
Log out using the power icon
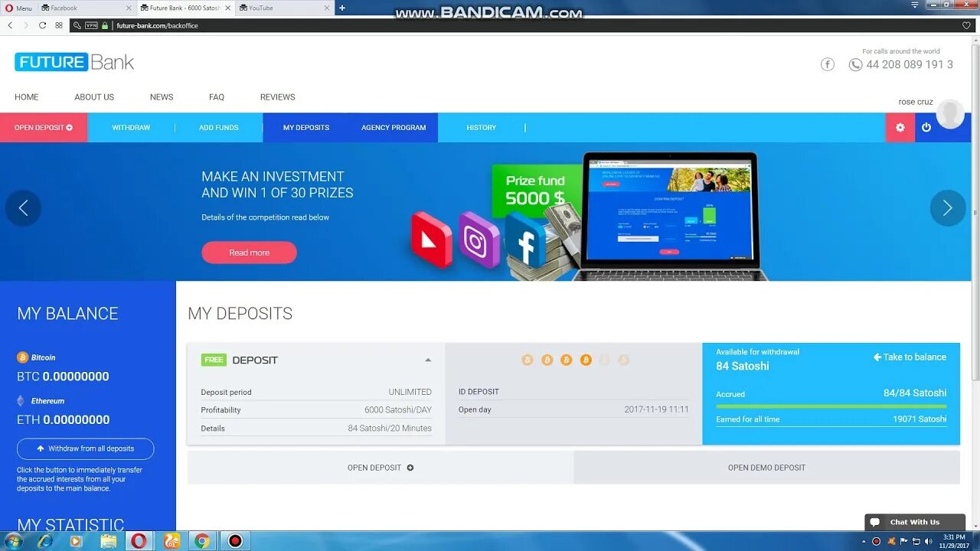tap(926, 128)
